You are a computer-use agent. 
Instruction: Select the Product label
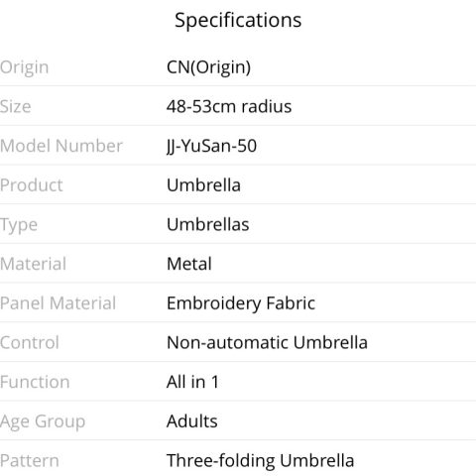pyautogui.click(x=32, y=185)
